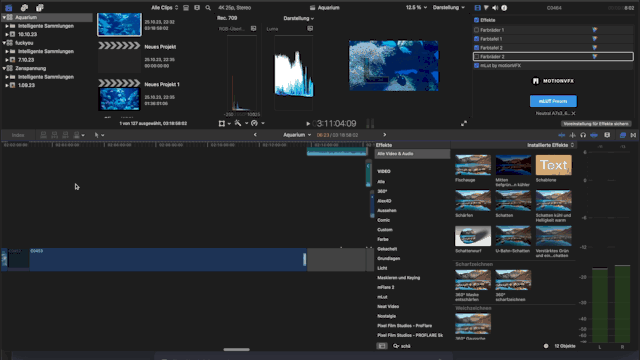
Task: Collapse the Zenspannung library triangle
Action: point(4,68)
